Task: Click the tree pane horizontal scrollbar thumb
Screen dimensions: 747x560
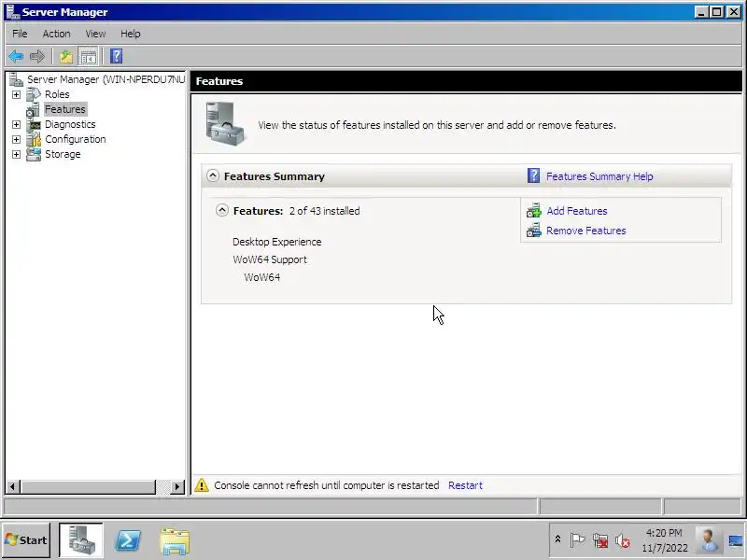Action: [88, 486]
